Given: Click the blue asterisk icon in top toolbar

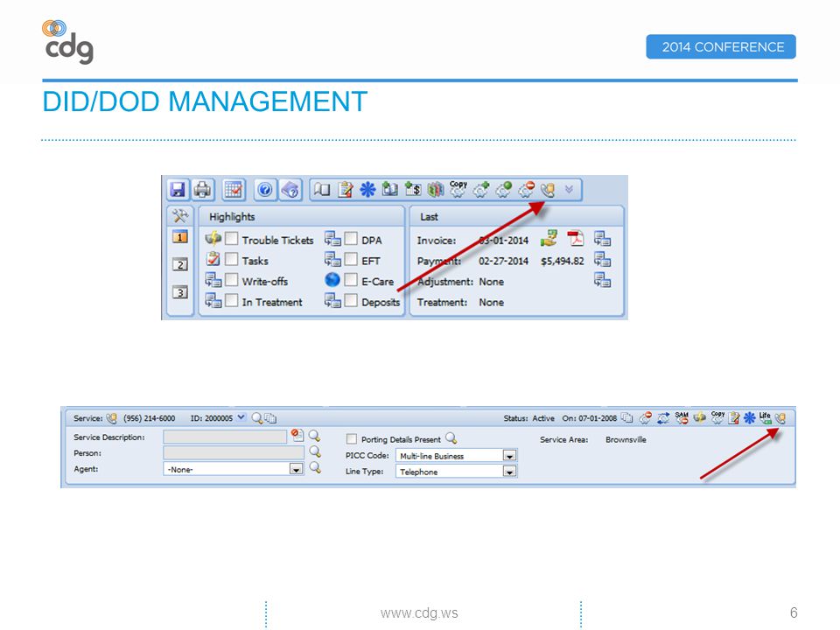Looking at the screenshot, I should (367, 189).
